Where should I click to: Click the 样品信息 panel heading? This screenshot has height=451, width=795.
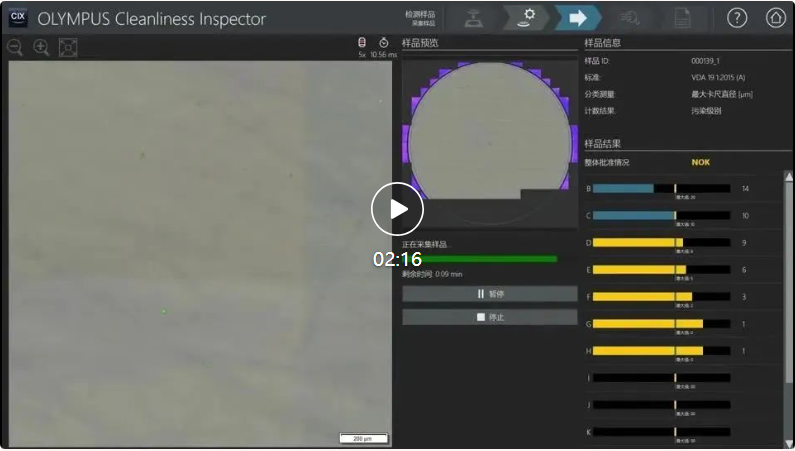pos(602,43)
